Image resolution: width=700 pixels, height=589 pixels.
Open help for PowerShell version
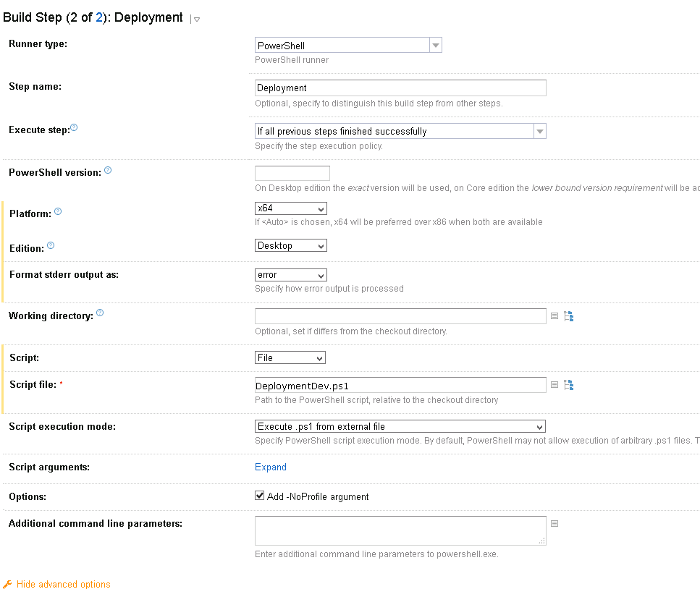(108, 171)
